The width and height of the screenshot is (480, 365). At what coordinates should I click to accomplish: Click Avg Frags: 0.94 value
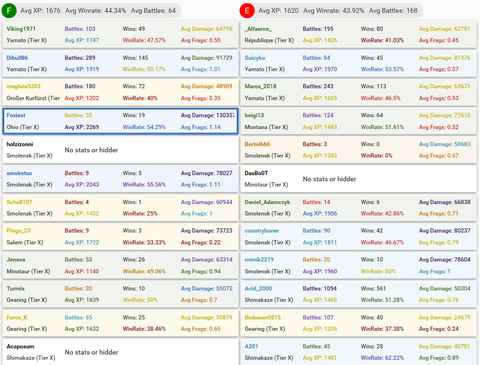point(201,271)
